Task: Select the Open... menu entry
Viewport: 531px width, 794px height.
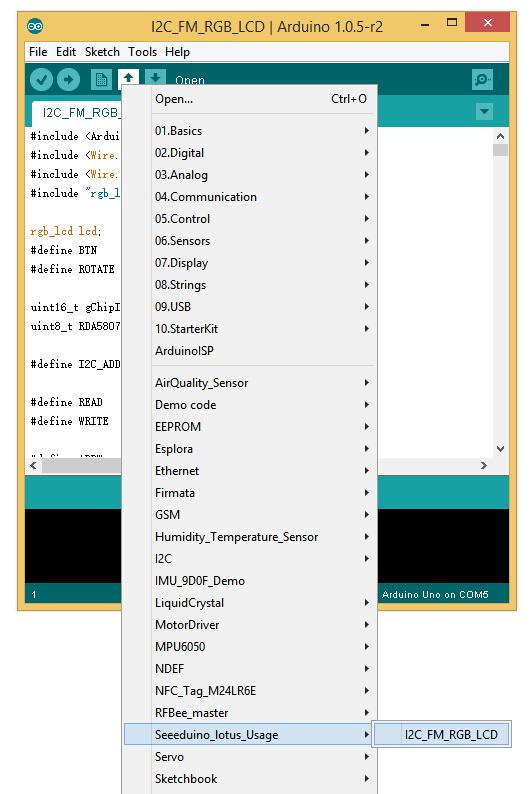Action: click(262, 99)
